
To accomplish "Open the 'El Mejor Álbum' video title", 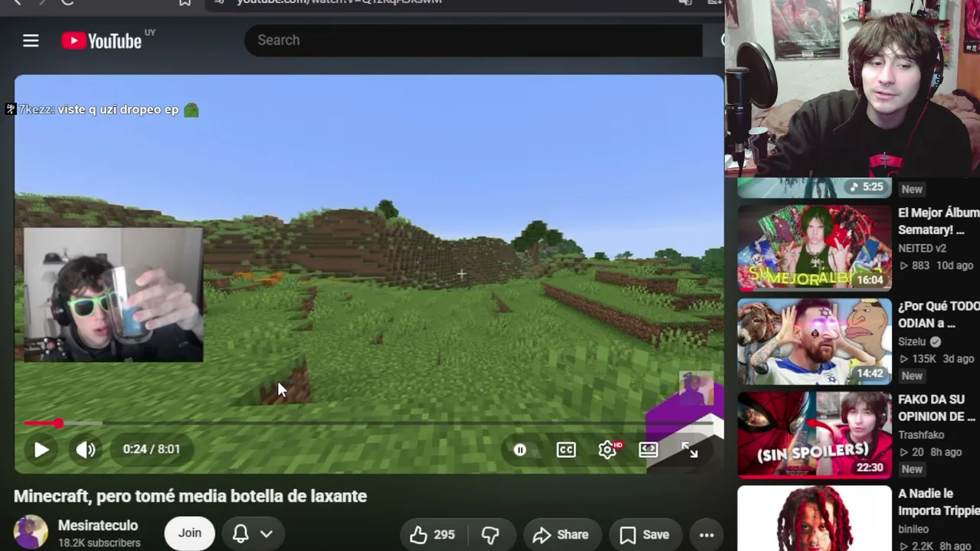I will point(939,220).
